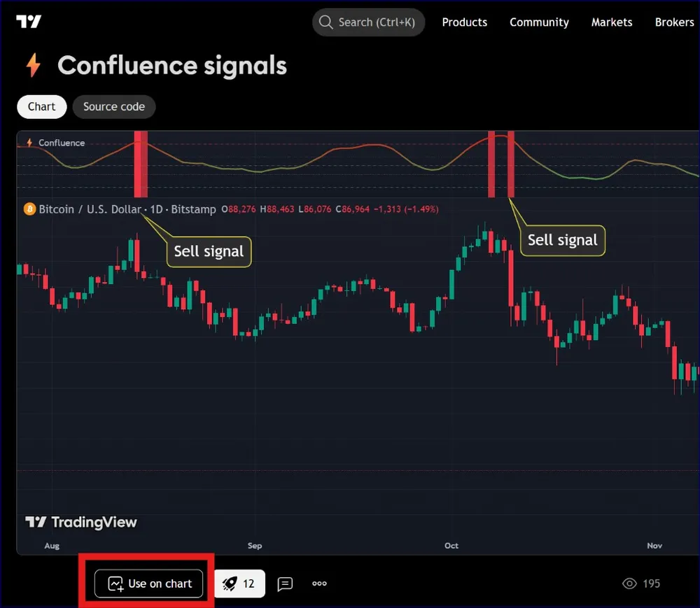The image size is (700, 608).
Task: Open the Products menu
Action: point(464,22)
